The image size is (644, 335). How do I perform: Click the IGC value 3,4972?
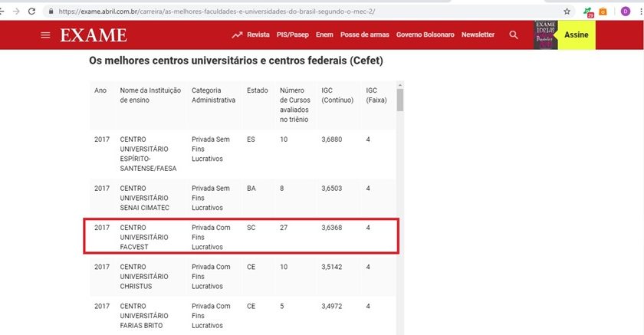pos(332,307)
